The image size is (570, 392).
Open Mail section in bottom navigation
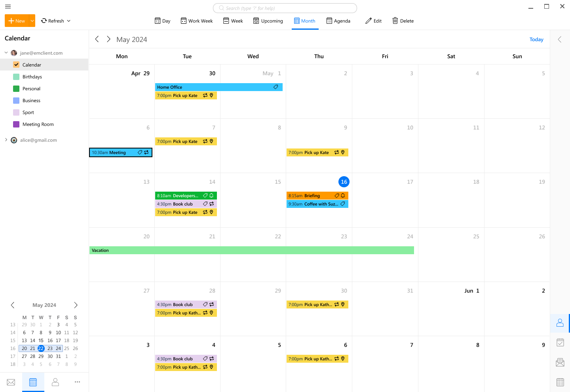pos(11,382)
